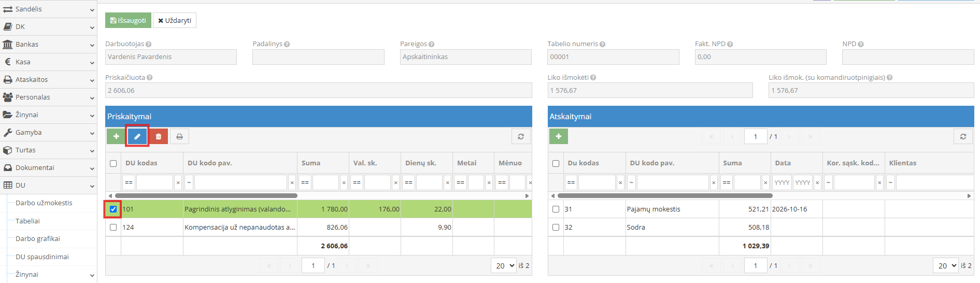The height and width of the screenshot is (283, 980).
Task: Refresh the Priskaitymai table
Action: [521, 136]
